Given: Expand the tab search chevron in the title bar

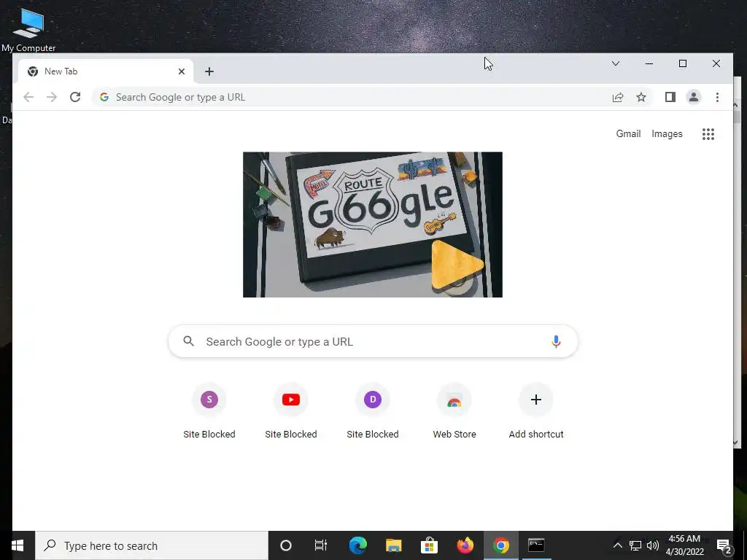Looking at the screenshot, I should [x=616, y=63].
